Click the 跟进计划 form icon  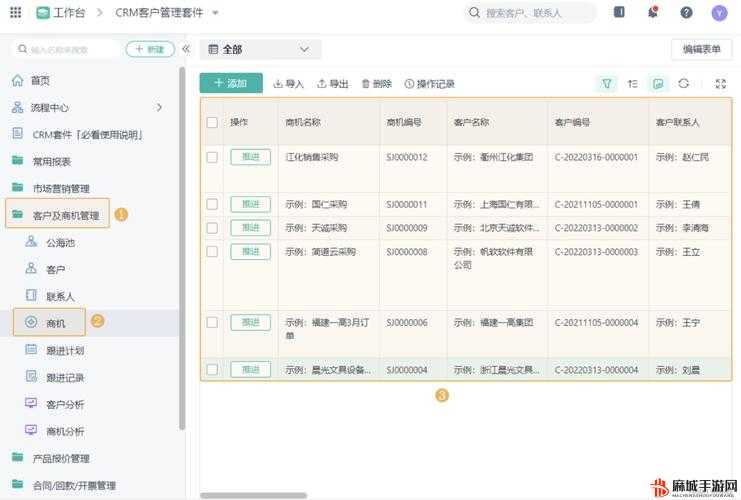(x=31, y=350)
